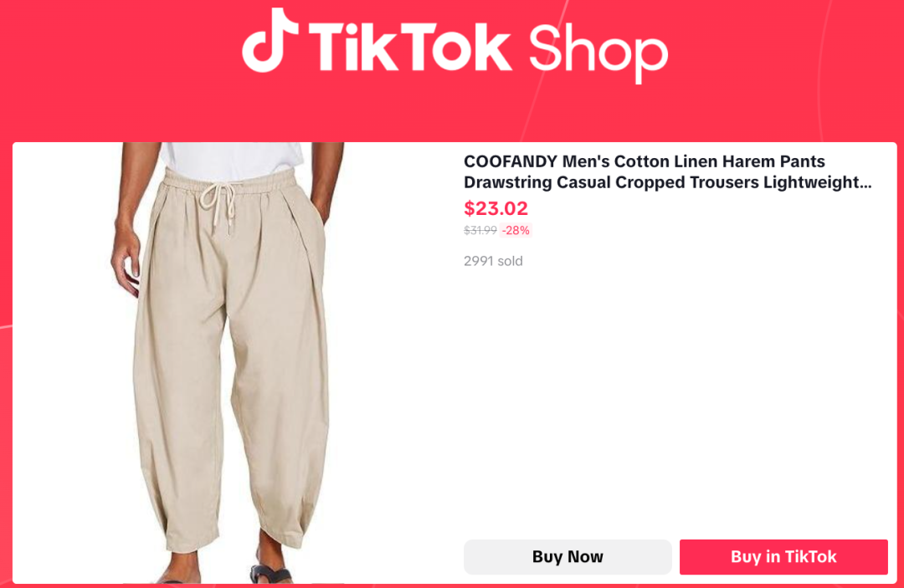Click the TikTok wordmark in the banner
The height and width of the screenshot is (588, 904).
(410, 46)
